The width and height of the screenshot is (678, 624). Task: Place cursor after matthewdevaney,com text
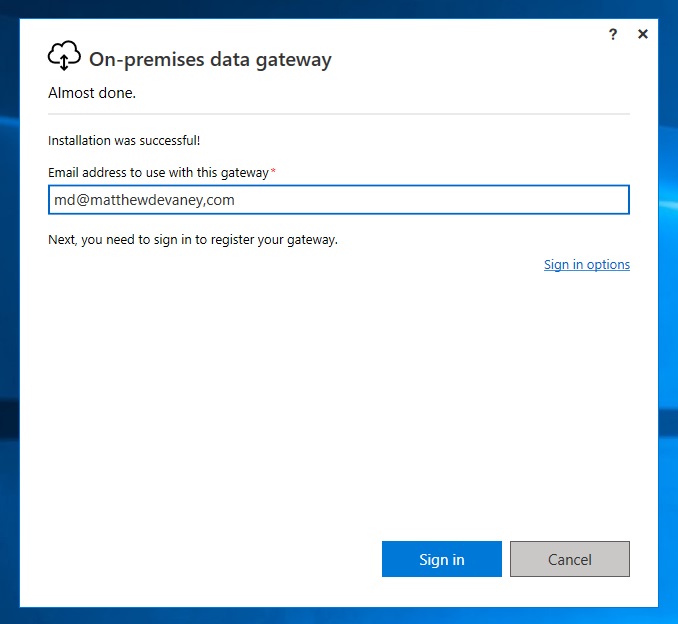click(235, 200)
